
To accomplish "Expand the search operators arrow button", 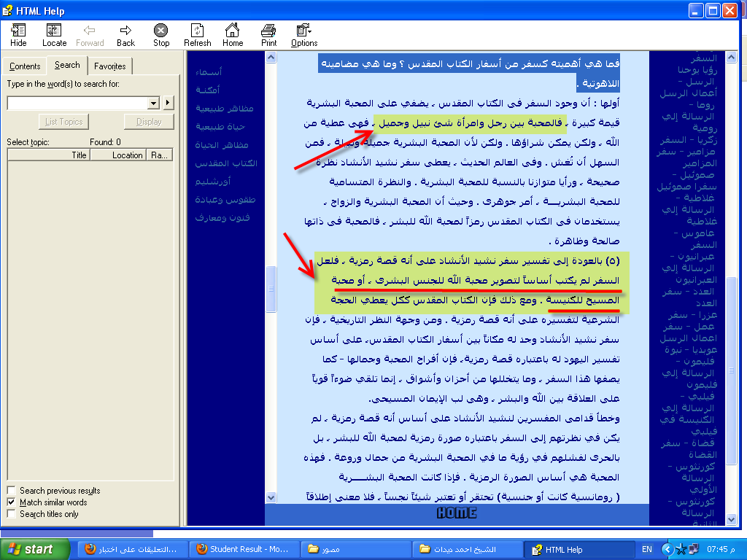I will click(x=169, y=104).
